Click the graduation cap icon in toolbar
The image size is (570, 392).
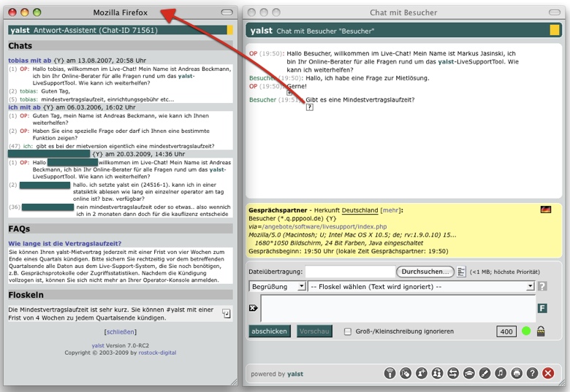[469, 373]
